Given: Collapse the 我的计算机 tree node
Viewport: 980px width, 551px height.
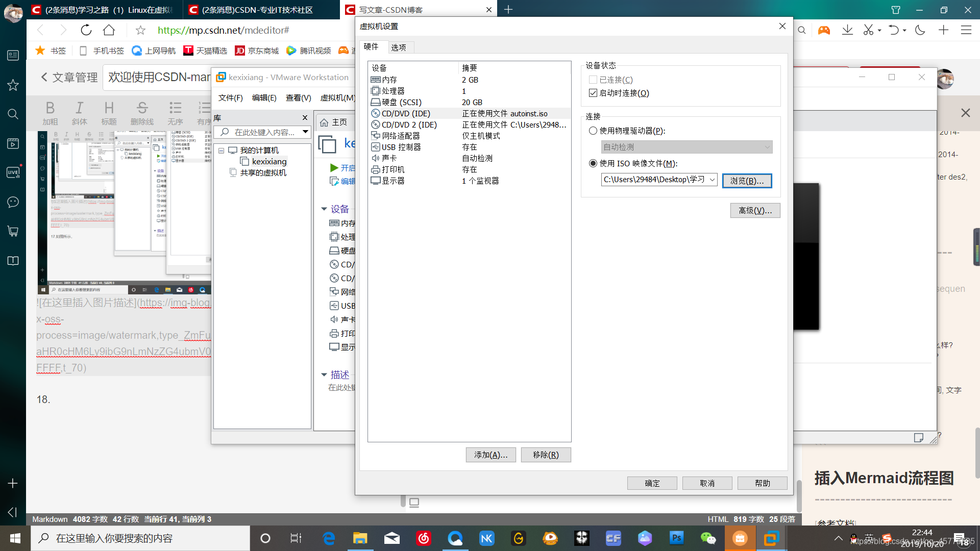Looking at the screenshot, I should (x=221, y=151).
